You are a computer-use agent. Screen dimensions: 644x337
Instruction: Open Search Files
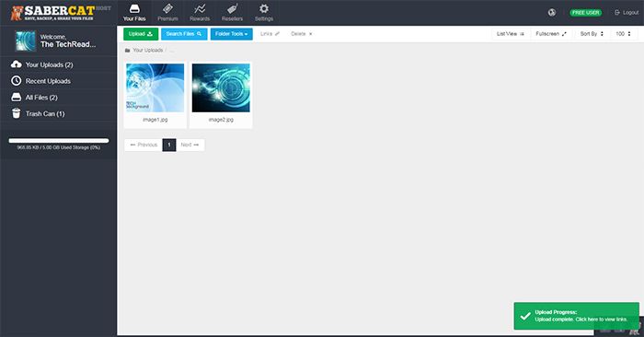[184, 34]
